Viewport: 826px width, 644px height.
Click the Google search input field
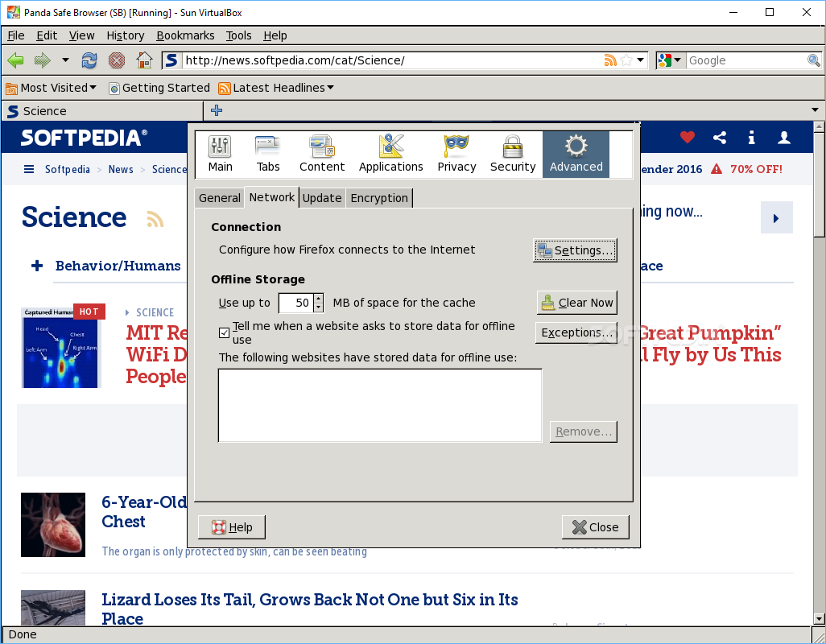(x=746, y=60)
